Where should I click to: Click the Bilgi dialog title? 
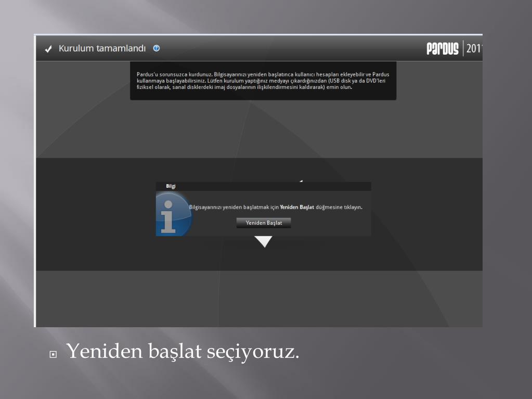point(171,186)
